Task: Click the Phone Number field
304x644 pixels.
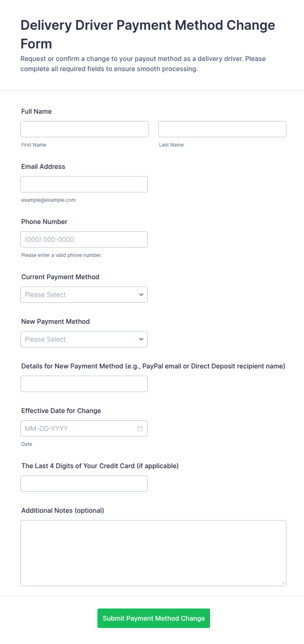Action: (84, 239)
